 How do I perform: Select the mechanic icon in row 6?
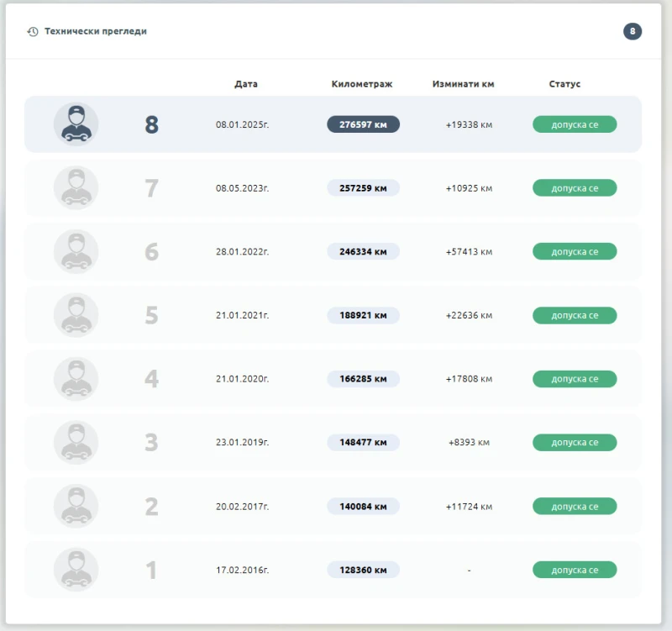(76, 252)
